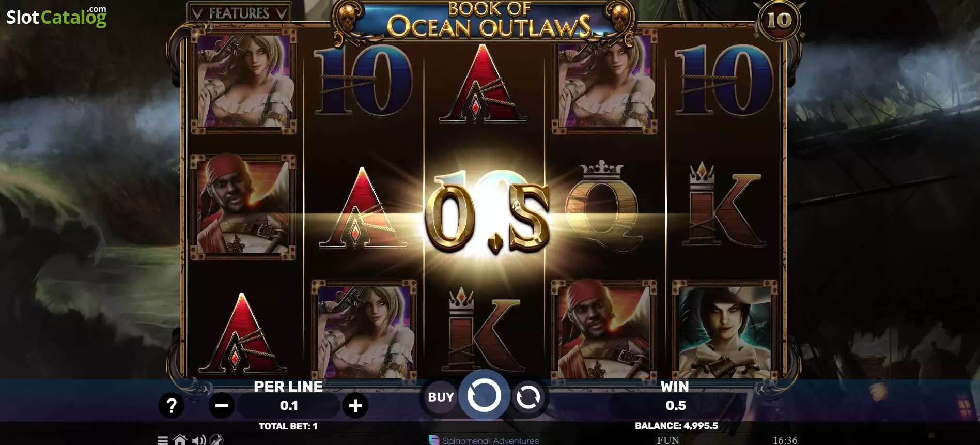
Task: Increase the per line bet with plus
Action: 355,406
